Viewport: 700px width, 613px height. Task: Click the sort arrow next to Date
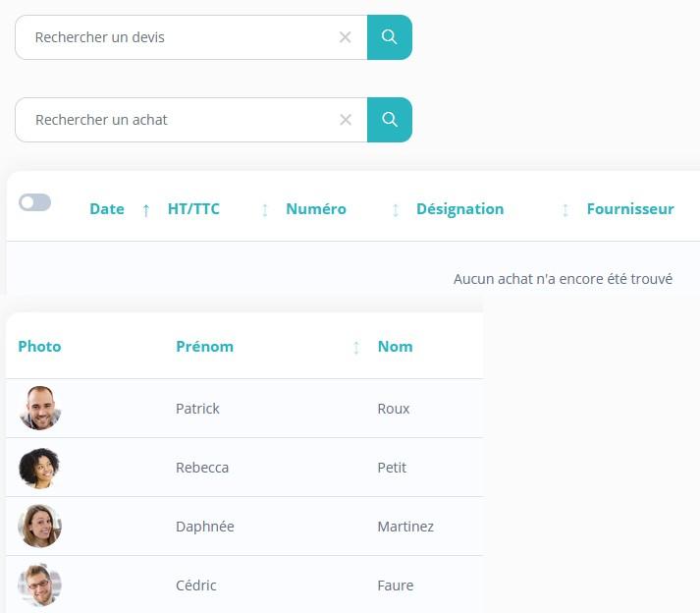pos(146,210)
